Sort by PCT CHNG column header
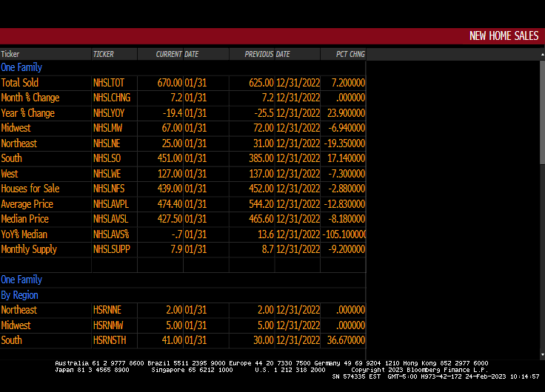 click(x=350, y=54)
